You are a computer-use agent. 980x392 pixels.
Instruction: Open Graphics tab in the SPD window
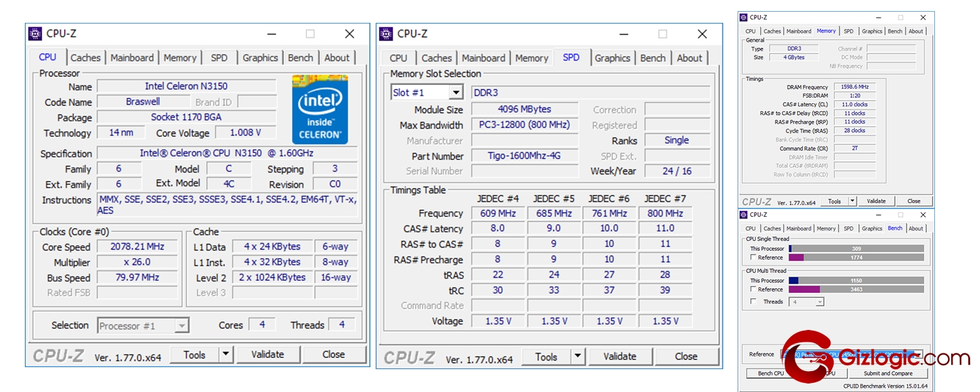tap(612, 57)
